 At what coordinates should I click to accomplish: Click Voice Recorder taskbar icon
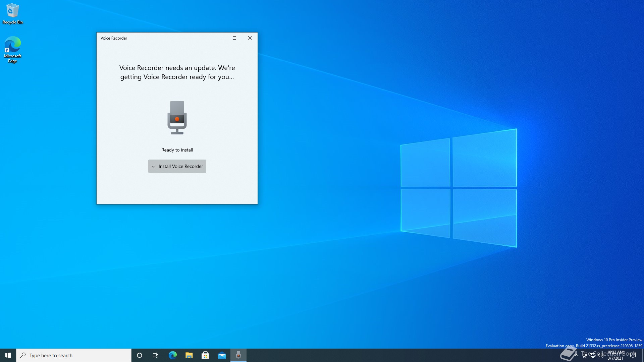click(x=238, y=355)
